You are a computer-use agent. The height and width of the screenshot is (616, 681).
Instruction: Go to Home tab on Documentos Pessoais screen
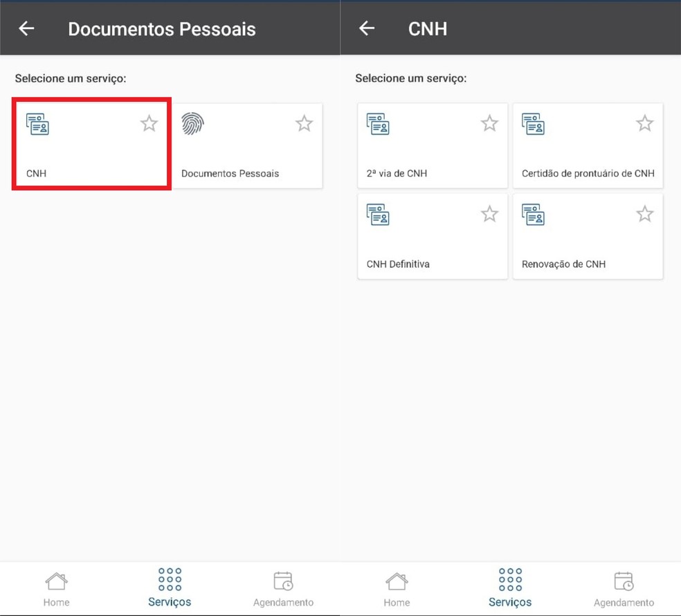point(56,588)
